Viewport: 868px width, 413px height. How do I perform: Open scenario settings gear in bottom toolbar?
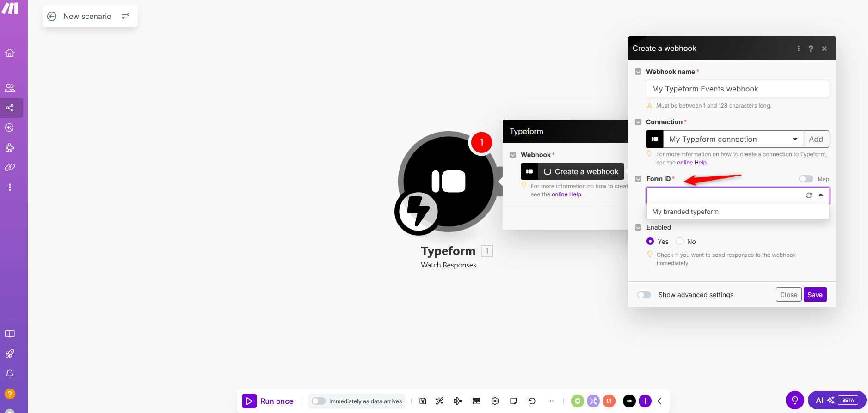495,401
